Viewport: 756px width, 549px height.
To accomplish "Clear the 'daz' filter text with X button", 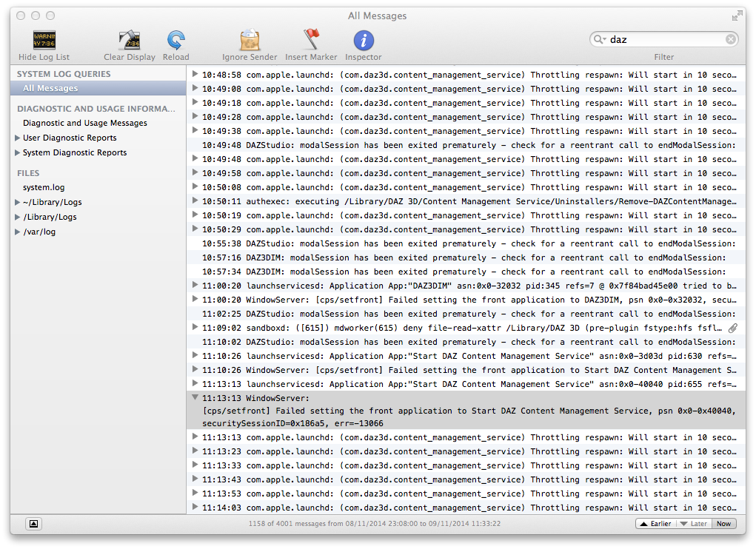I will (730, 39).
